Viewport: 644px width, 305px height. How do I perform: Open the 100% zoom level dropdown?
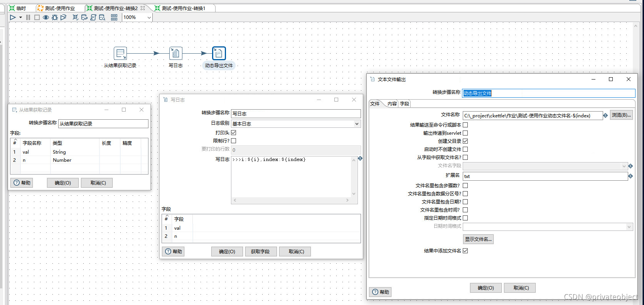149,17
